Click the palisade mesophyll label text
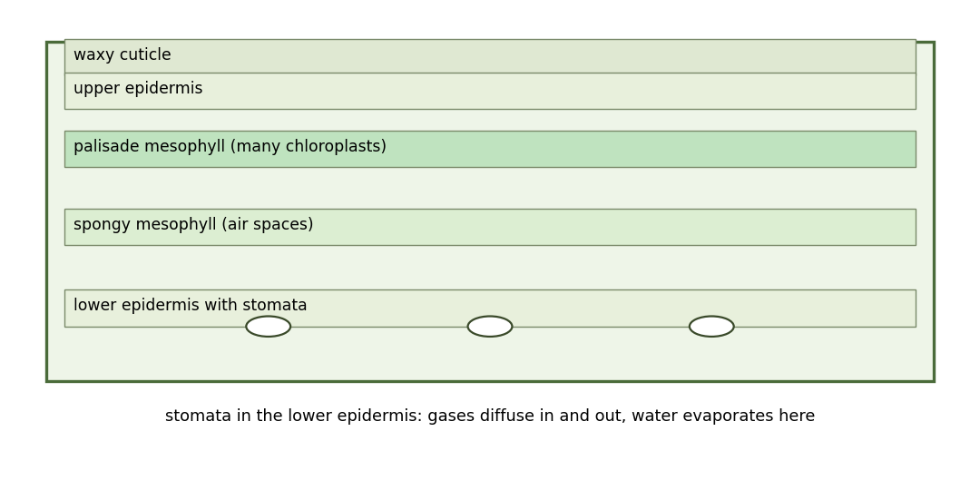The width and height of the screenshot is (980, 490). (x=230, y=146)
